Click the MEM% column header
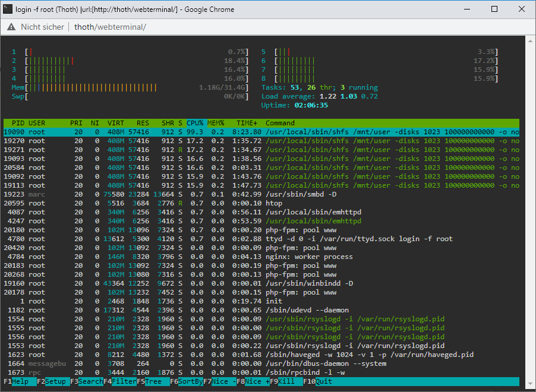The width and height of the screenshot is (536, 392). 216,123
